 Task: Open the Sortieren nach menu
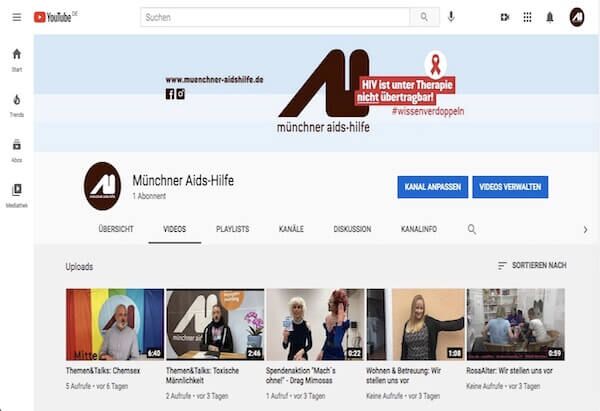tap(532, 266)
